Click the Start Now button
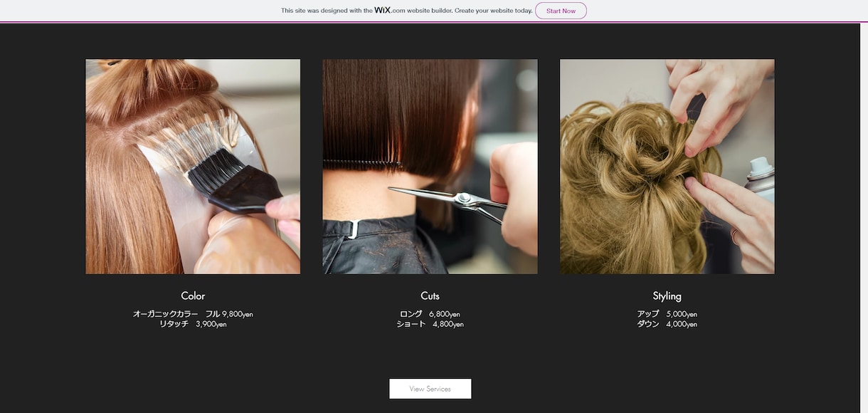 [561, 11]
